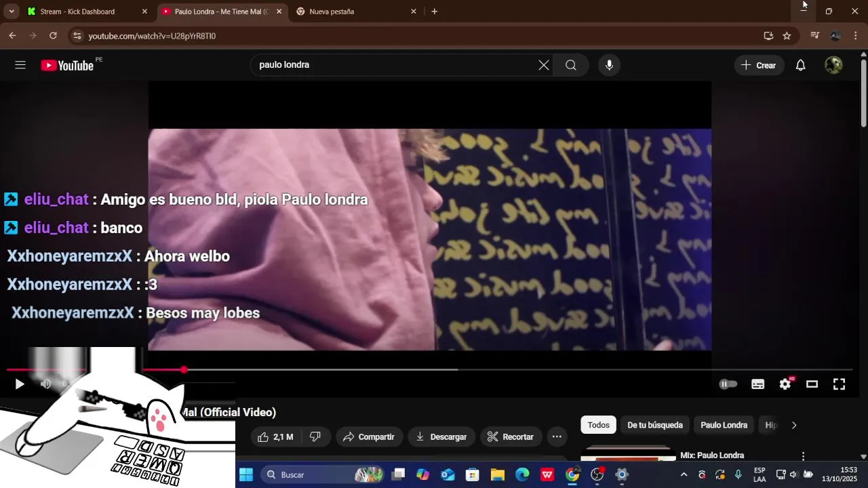Show hidden system tray icons chevron
This screenshot has width=868, height=488.
(x=684, y=474)
